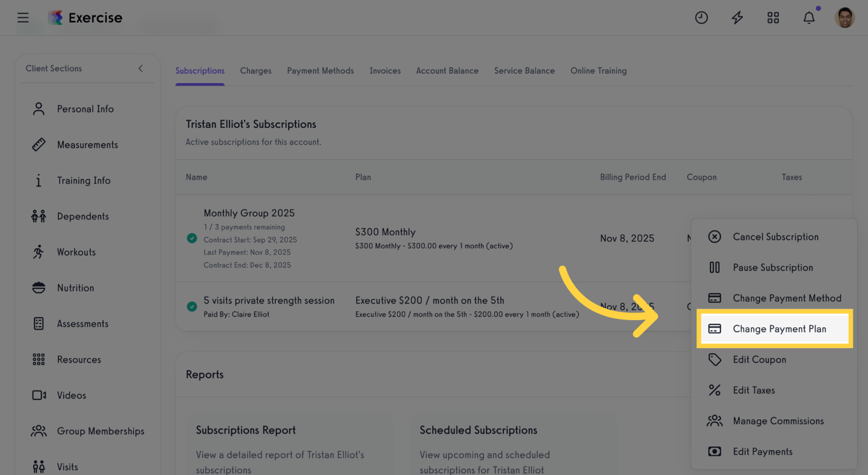Open the Measurements section
The width and height of the screenshot is (868, 475).
coord(88,144)
